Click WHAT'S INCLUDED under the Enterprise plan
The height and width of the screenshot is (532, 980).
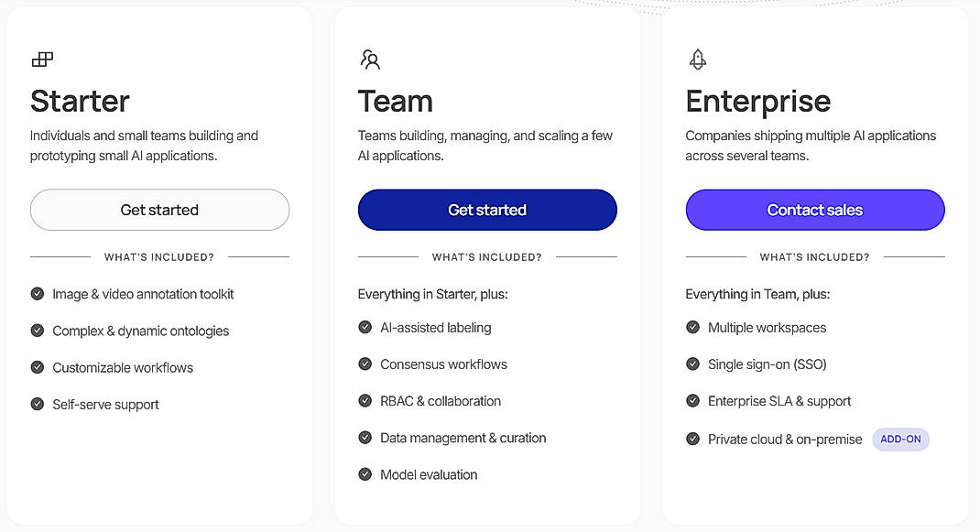tap(814, 257)
